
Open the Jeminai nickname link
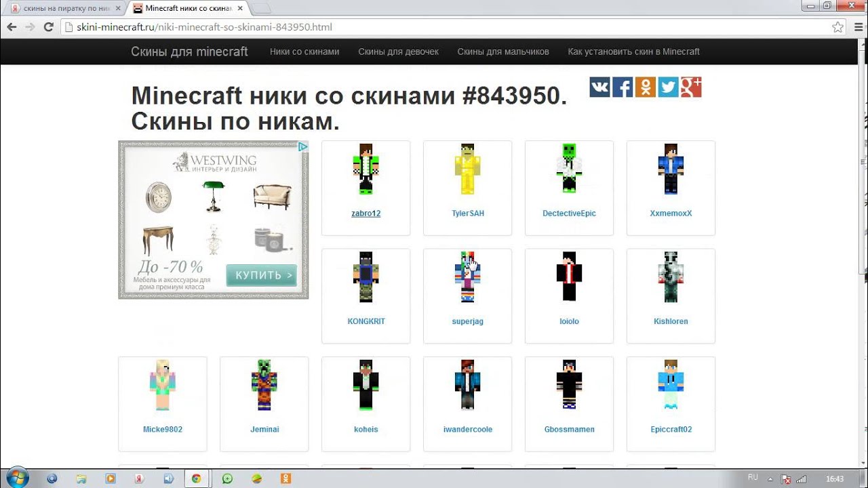point(264,430)
